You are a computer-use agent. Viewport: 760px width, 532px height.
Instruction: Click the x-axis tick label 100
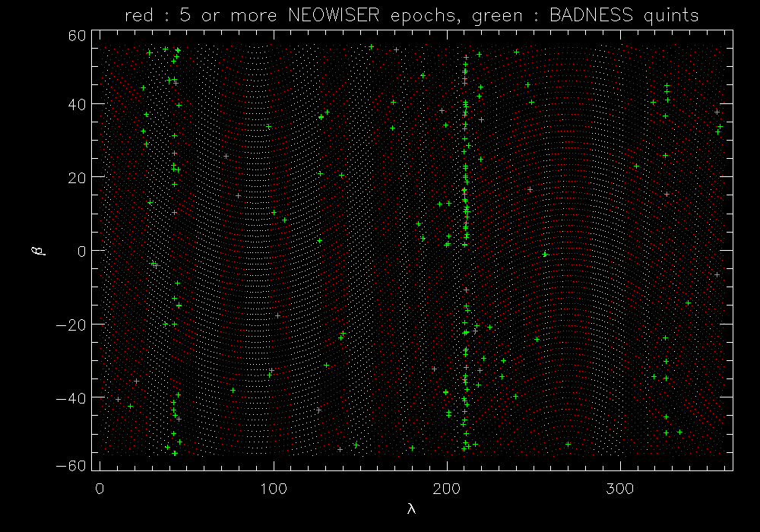pyautogui.click(x=274, y=489)
